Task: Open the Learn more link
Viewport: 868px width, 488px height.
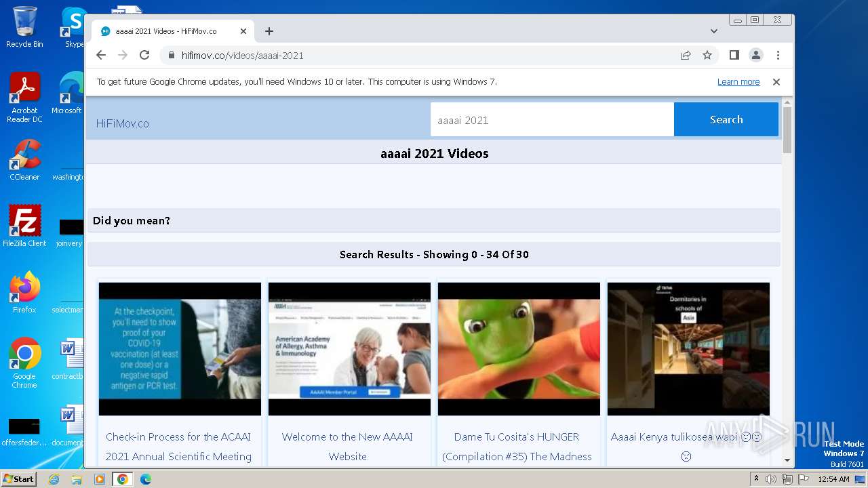Action: coord(738,81)
